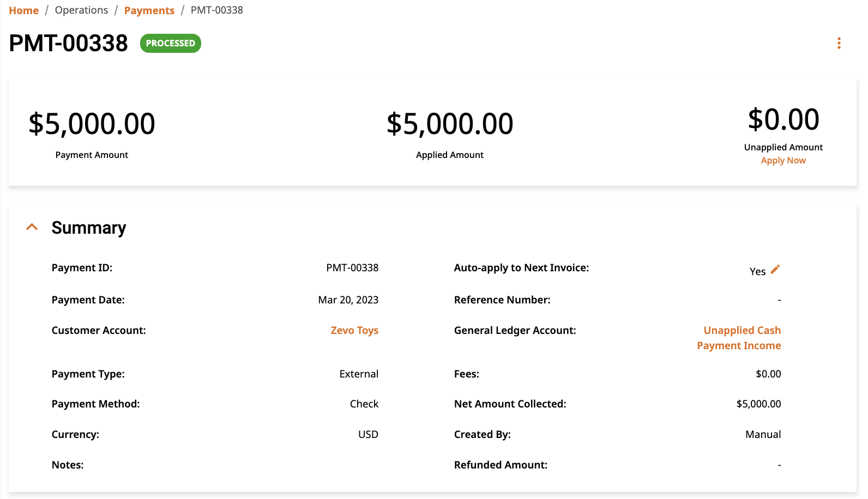Click the Yes value for Auto-apply

coord(757,271)
